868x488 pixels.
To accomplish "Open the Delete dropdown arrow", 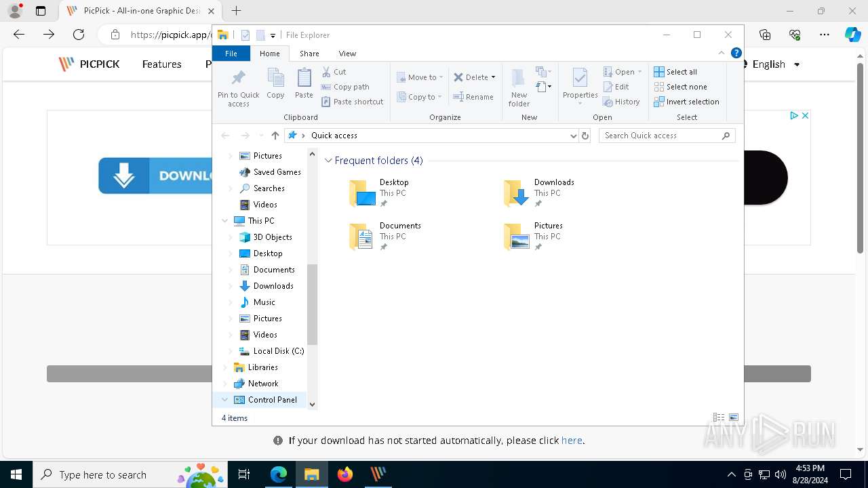I will 493,77.
